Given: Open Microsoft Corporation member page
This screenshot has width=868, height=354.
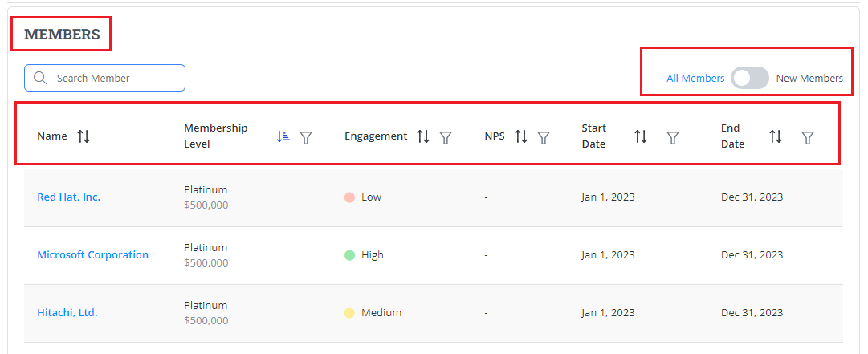Looking at the screenshot, I should tap(93, 255).
